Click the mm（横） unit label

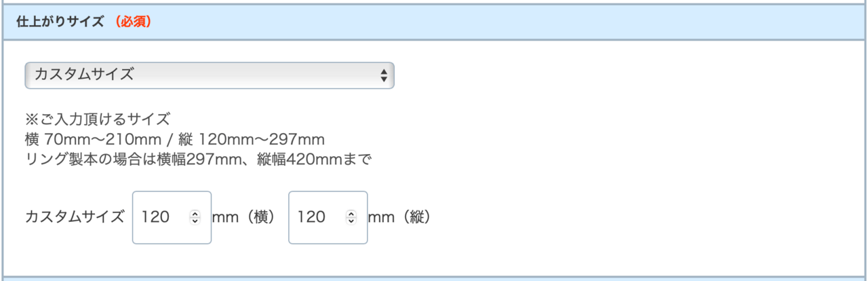[x=243, y=217]
